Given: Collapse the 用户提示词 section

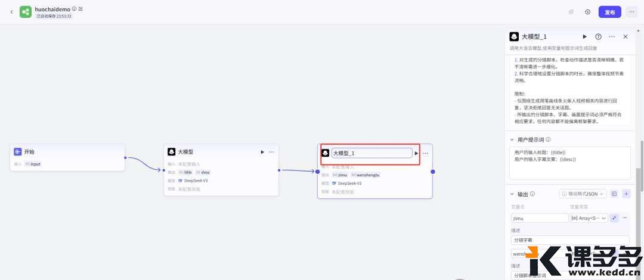Looking at the screenshot, I should coord(512,139).
